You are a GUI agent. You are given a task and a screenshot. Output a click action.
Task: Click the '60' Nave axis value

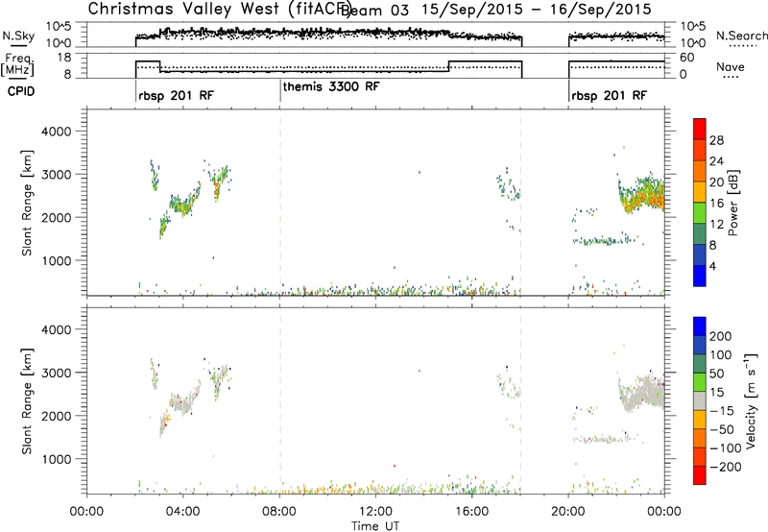click(x=687, y=58)
